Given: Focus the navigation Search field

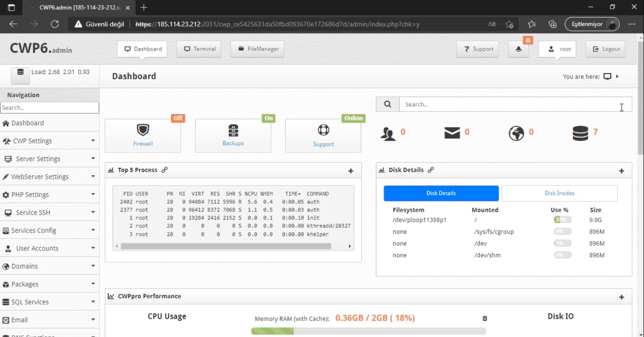Looking at the screenshot, I should tap(50, 108).
